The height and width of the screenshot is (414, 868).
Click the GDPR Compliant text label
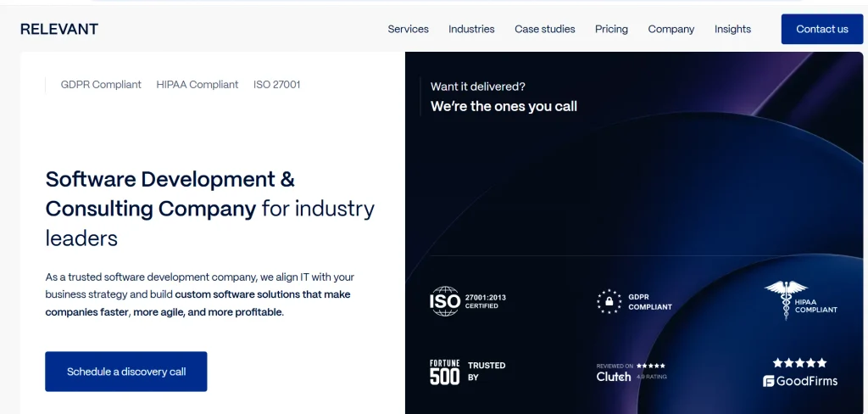click(x=101, y=85)
